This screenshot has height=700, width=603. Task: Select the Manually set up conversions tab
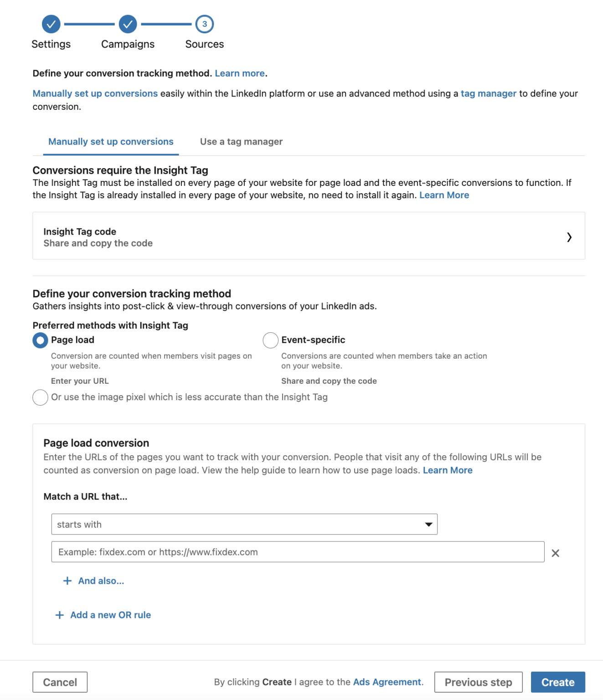pos(110,142)
